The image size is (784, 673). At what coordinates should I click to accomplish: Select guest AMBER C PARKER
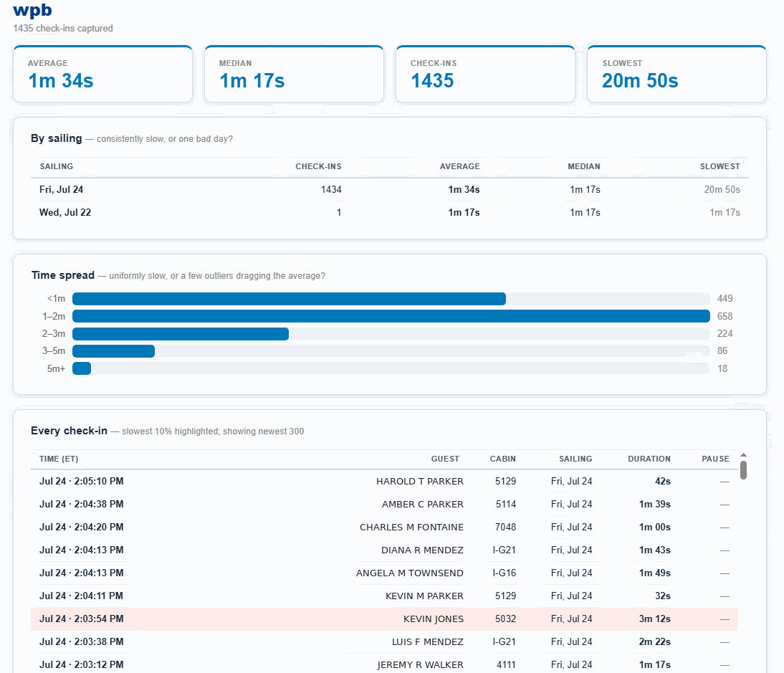[423, 505]
